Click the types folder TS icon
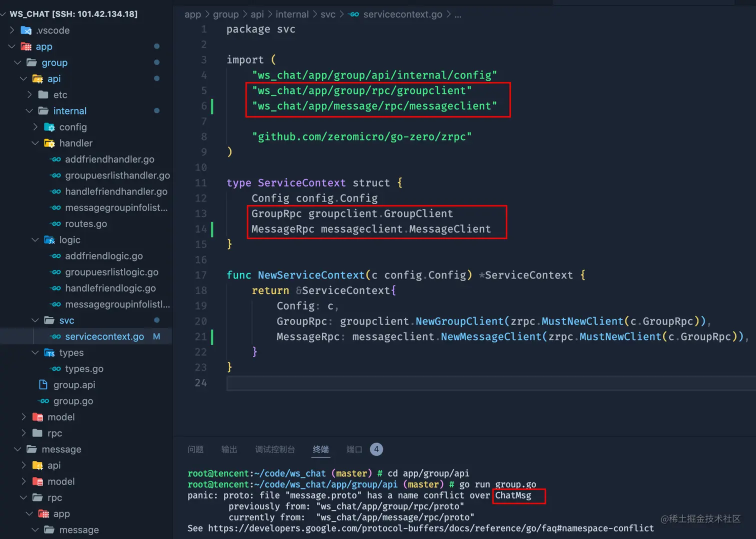 [49, 353]
